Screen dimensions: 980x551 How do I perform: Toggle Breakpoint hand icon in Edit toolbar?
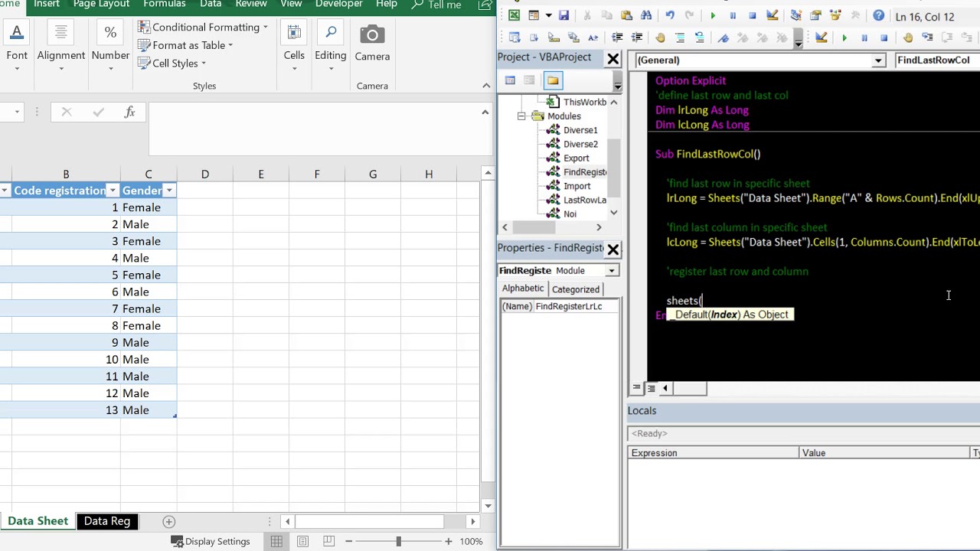point(660,37)
